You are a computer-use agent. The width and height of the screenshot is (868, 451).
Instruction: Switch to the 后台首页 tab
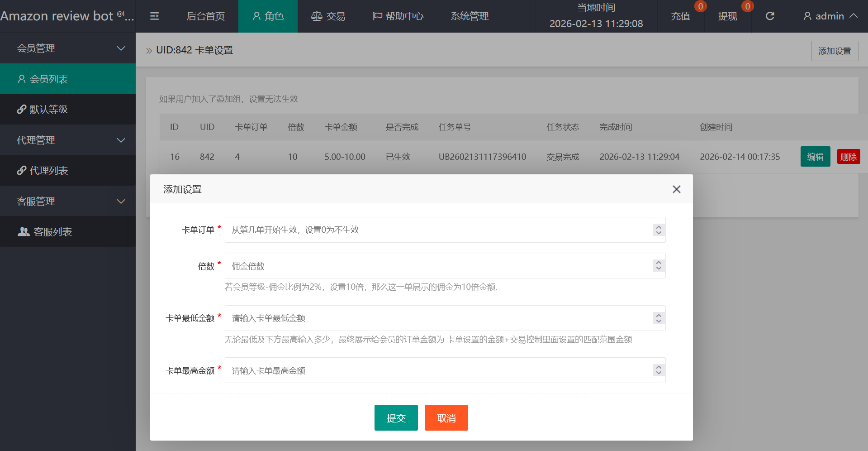pyautogui.click(x=205, y=16)
